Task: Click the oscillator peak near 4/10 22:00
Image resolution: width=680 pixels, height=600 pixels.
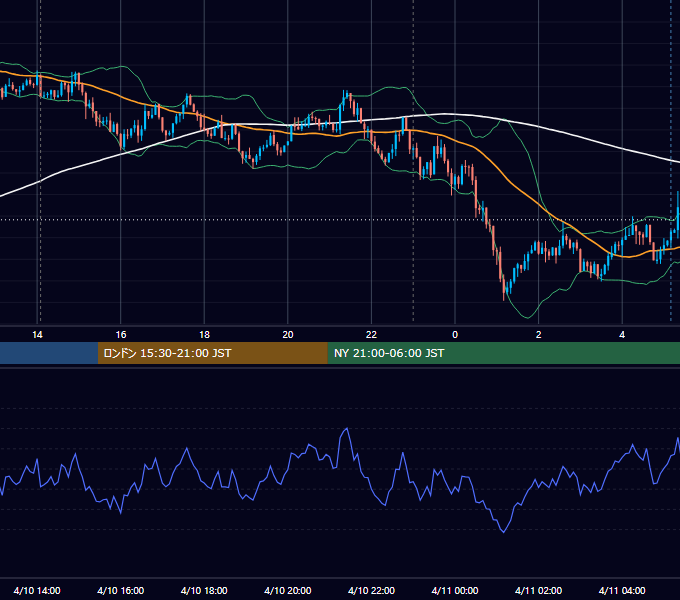Action: pos(347,429)
